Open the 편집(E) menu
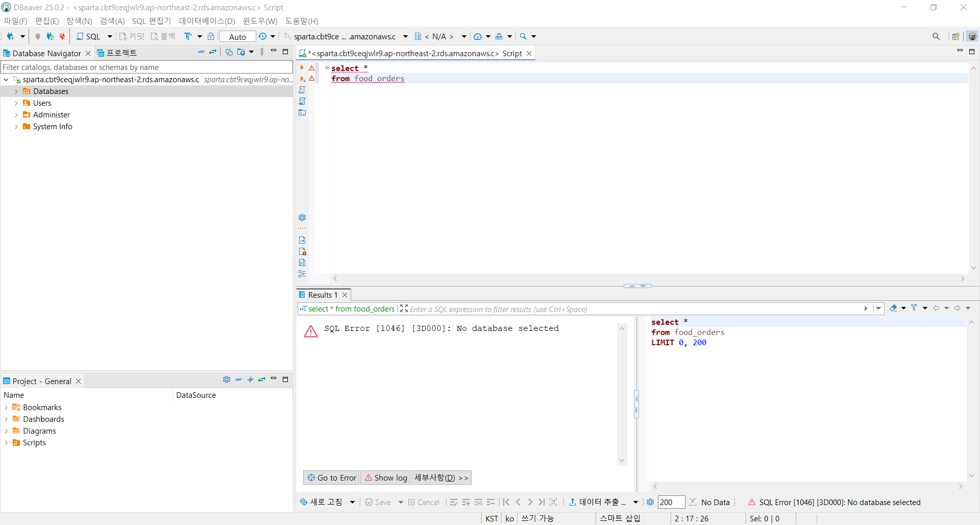Screen dimensions: 980x525 click(x=47, y=21)
